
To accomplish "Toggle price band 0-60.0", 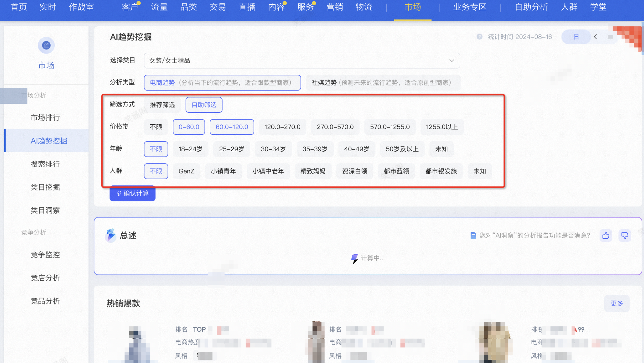I will (189, 127).
